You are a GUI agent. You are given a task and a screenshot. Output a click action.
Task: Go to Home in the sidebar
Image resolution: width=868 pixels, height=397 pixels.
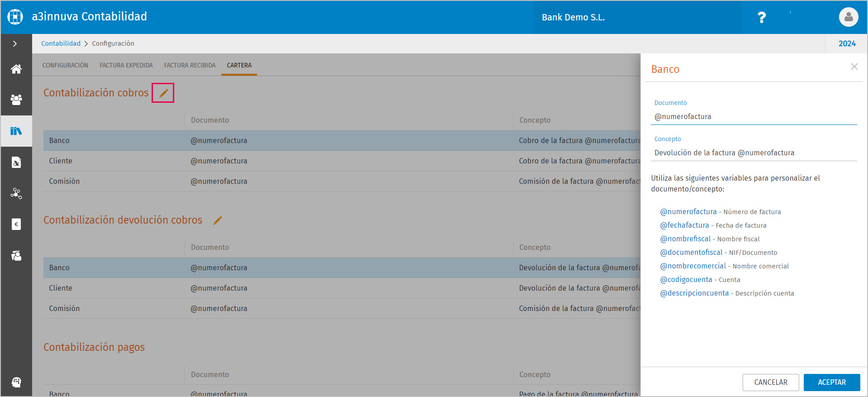[x=16, y=69]
